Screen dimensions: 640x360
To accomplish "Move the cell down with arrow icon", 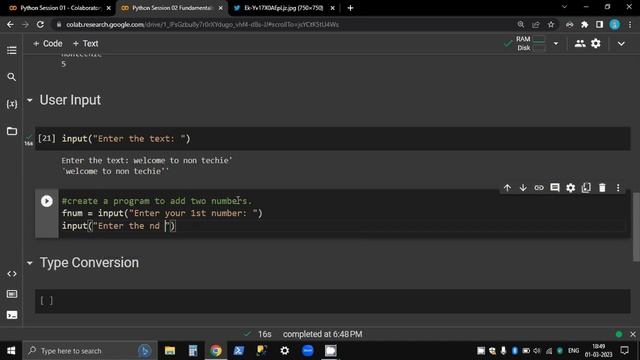I will tap(523, 188).
